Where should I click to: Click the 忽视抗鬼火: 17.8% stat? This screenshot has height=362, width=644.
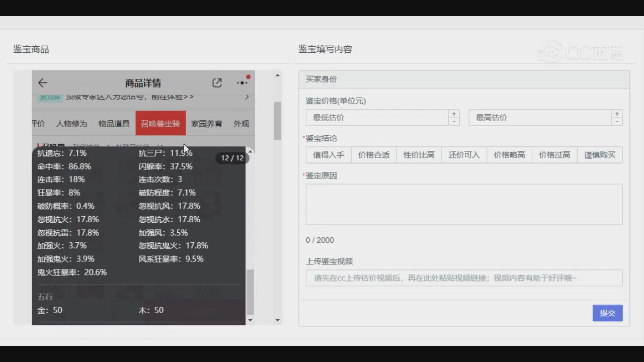174,246
